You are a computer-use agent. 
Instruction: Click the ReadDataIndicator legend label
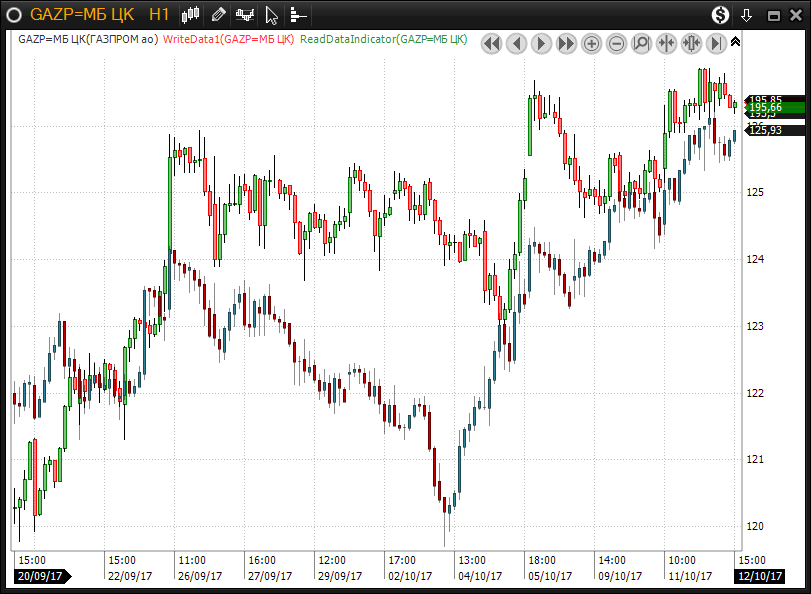pos(384,39)
